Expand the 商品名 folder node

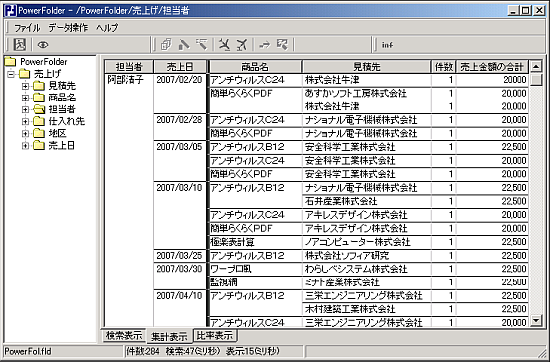[25, 98]
